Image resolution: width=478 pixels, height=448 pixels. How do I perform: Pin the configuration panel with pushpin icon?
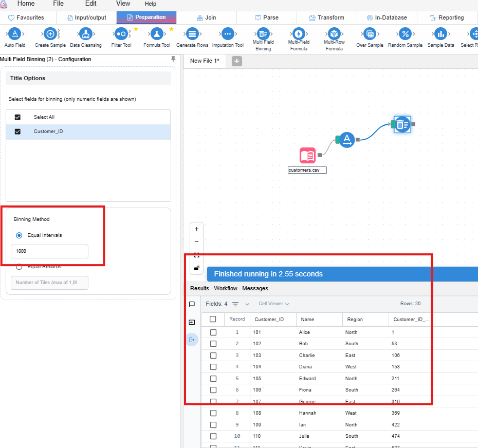coord(173,60)
